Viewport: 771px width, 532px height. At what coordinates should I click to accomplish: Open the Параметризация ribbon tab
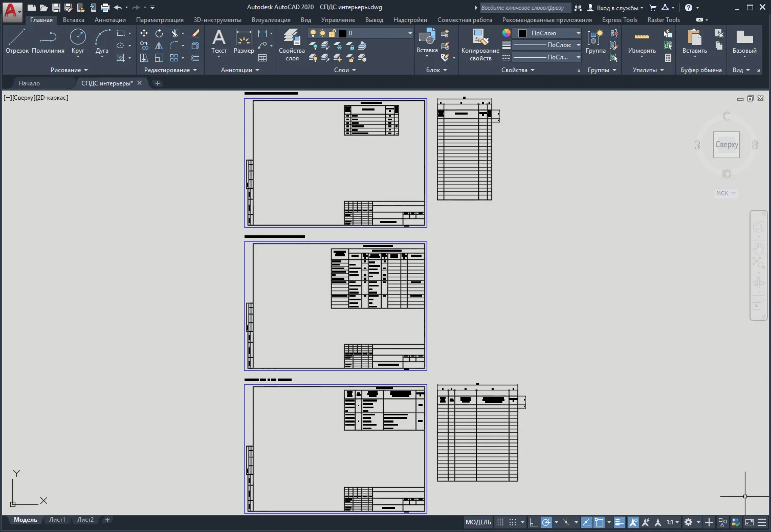(x=160, y=20)
